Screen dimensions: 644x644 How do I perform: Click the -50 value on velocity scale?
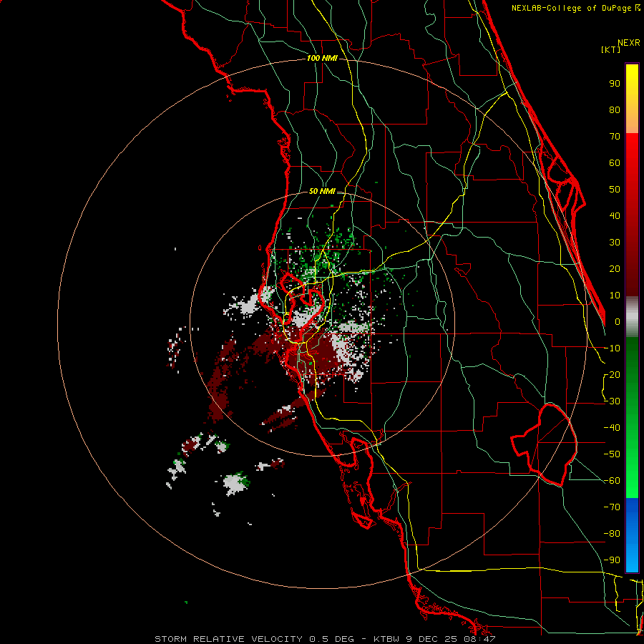[612, 454]
